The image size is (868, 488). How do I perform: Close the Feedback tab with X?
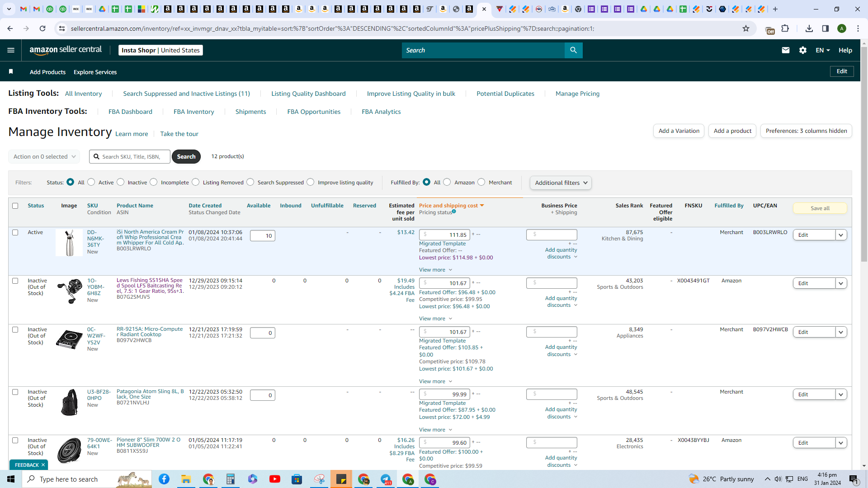(x=43, y=465)
